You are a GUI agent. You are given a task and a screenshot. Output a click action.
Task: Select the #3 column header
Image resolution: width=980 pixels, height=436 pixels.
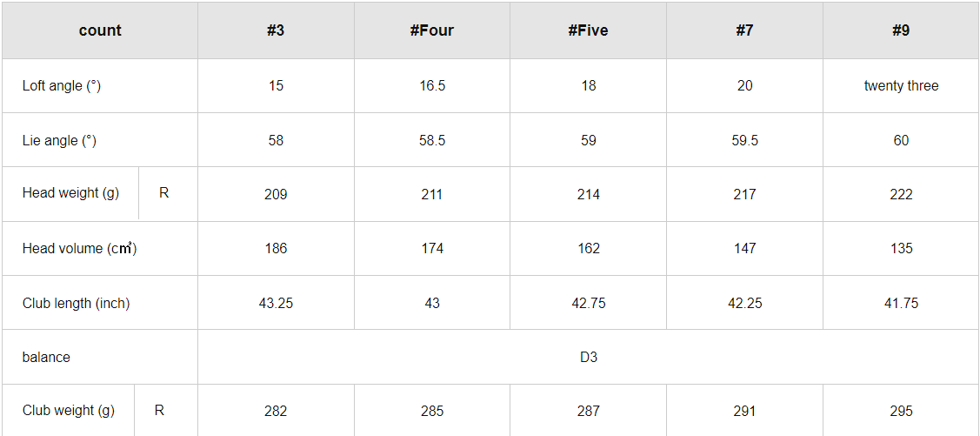(276, 30)
